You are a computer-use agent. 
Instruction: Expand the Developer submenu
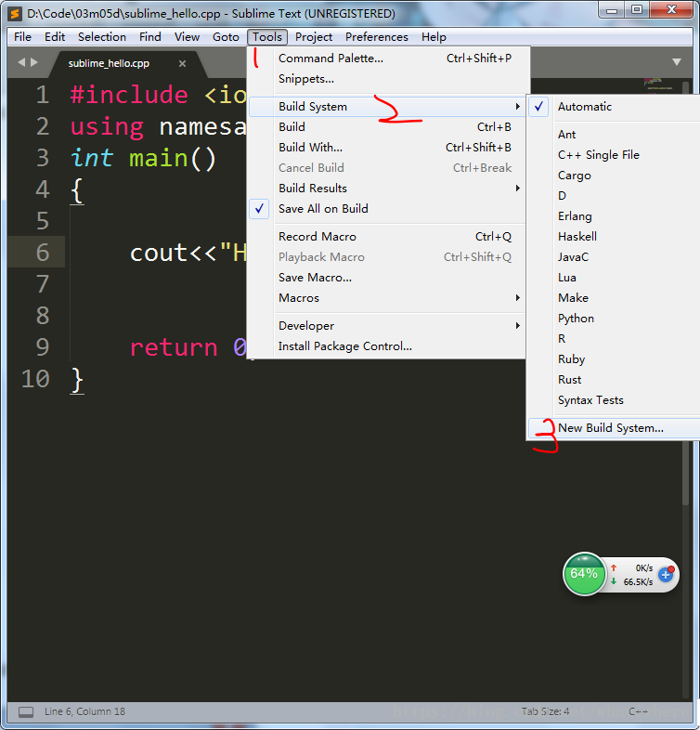pyautogui.click(x=387, y=326)
